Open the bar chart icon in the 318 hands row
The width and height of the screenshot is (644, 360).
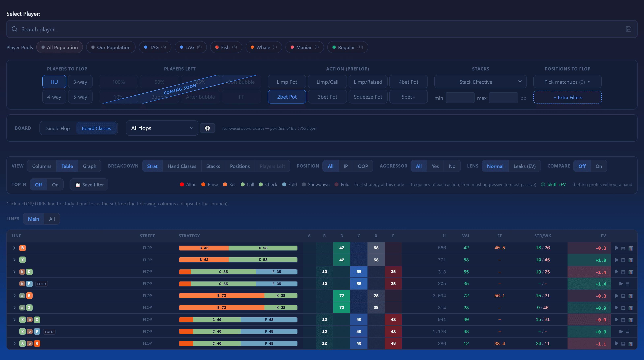[631, 272]
